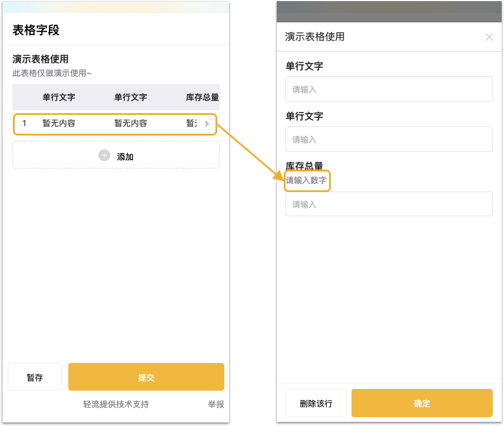Expand row 1 with the right arrow
Screen dimensions: 504x426
[207, 124]
